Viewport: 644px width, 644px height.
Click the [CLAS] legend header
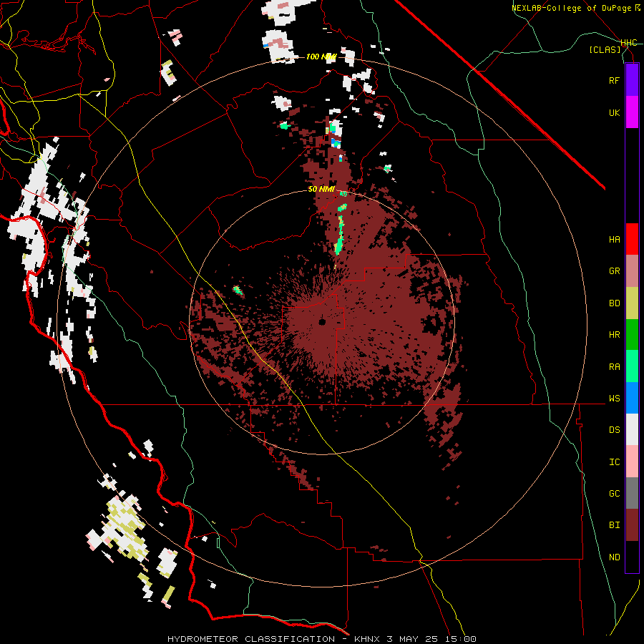(x=605, y=49)
